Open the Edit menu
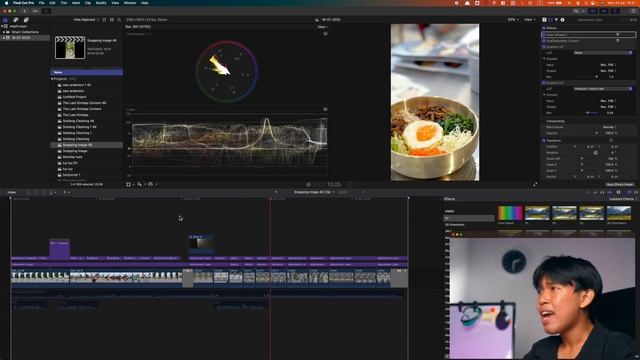Image resolution: width=640 pixels, height=360 pixels. 52,3
